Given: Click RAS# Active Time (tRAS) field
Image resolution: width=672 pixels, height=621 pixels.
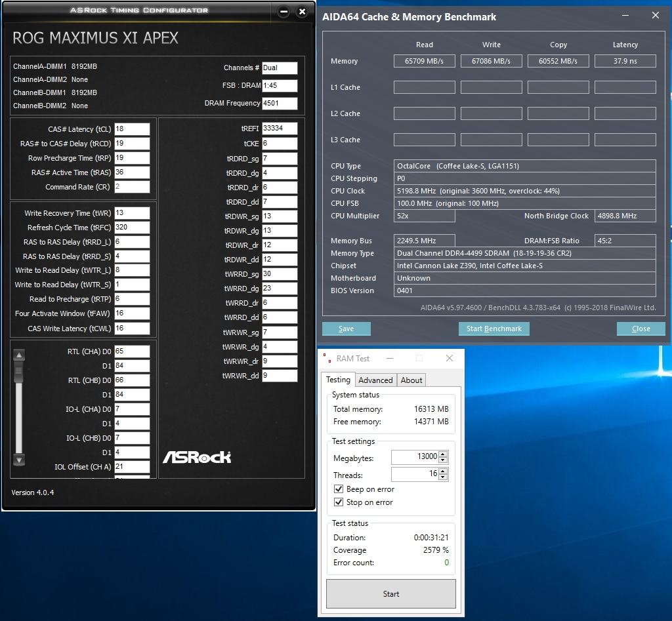Looking at the screenshot, I should click(132, 172).
